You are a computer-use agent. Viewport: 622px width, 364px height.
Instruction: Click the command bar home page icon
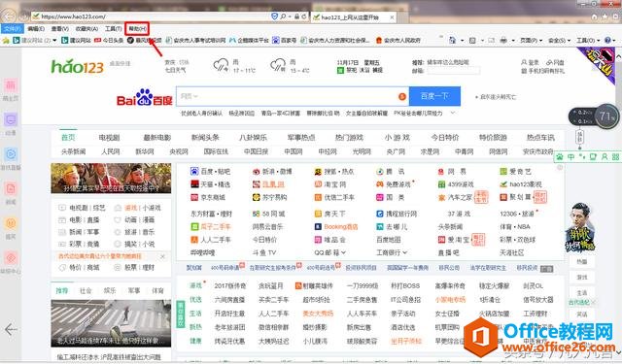pos(453,41)
